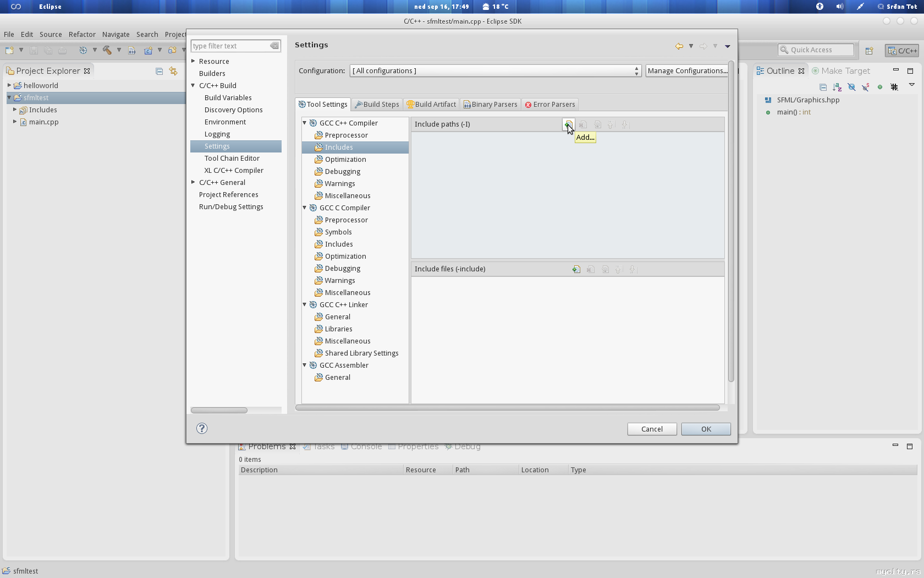
Task: Click the New C++ Class toolbar icon
Action: 148,50
